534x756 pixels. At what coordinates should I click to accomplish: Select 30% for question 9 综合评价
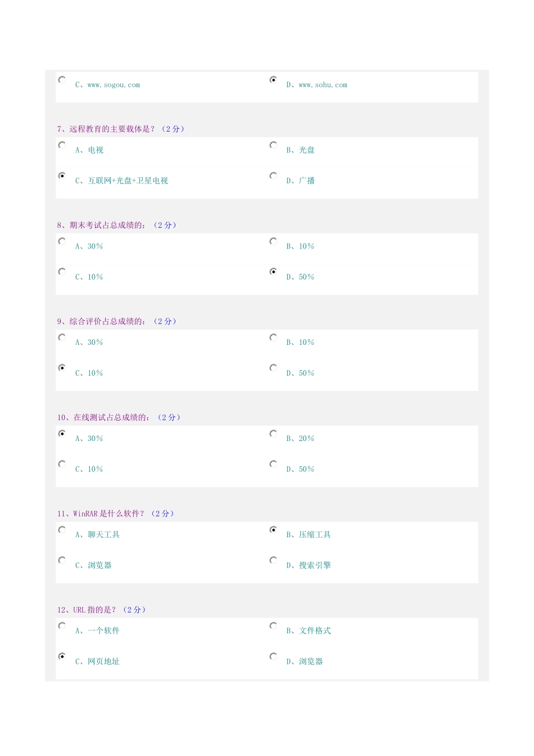62,337
